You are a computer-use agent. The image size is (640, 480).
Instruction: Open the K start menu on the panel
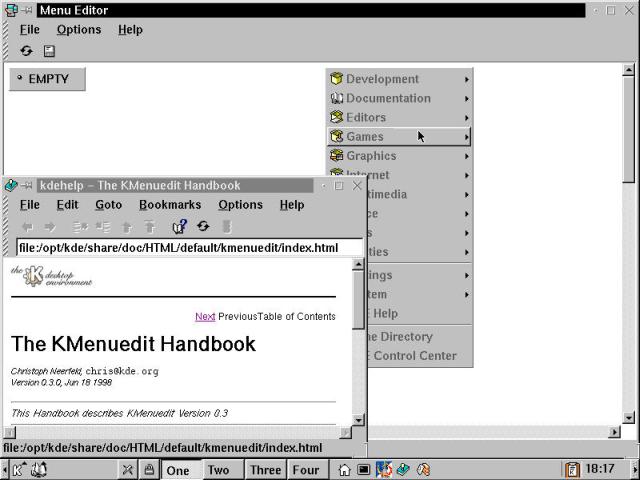[17, 469]
